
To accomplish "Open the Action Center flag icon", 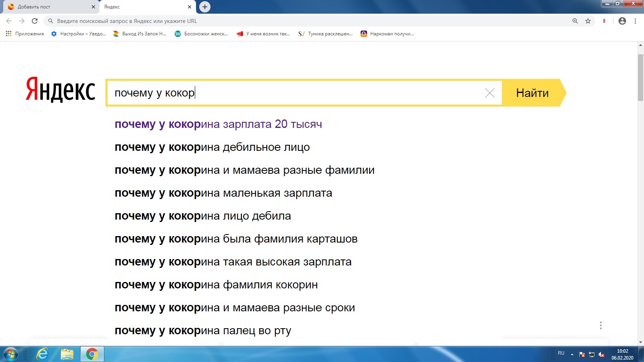I will [582, 354].
